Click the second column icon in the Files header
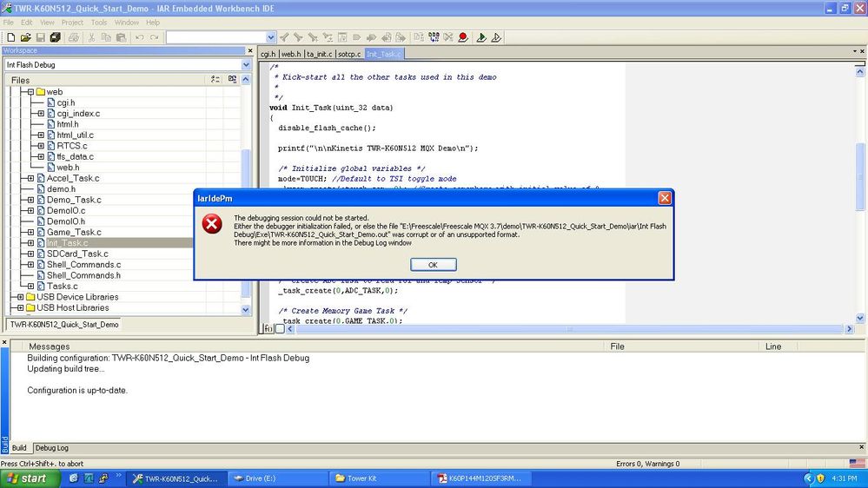 [232, 80]
